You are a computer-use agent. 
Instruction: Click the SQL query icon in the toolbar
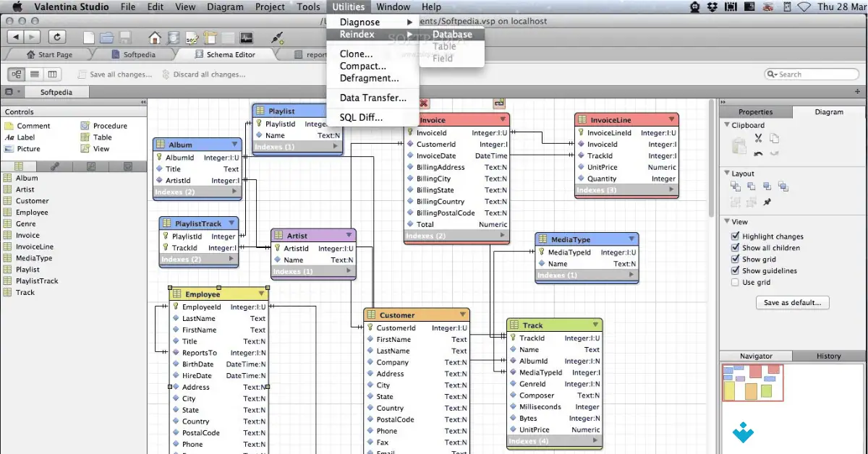pos(192,37)
